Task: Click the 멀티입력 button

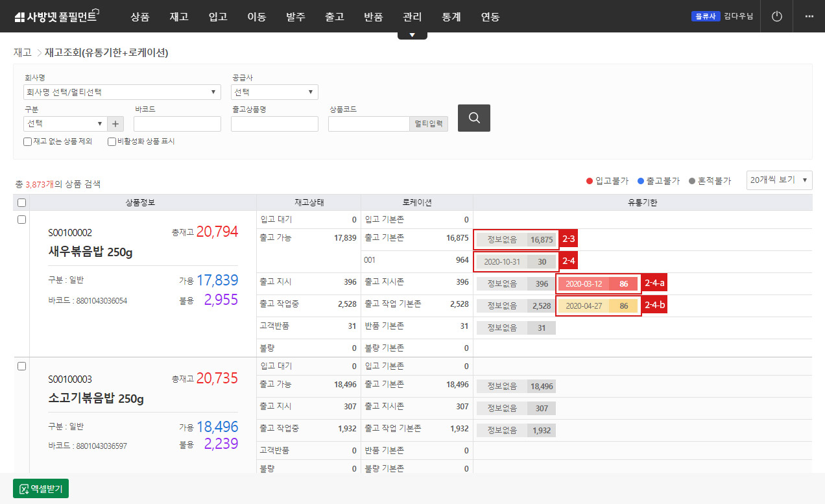Action: (x=429, y=123)
